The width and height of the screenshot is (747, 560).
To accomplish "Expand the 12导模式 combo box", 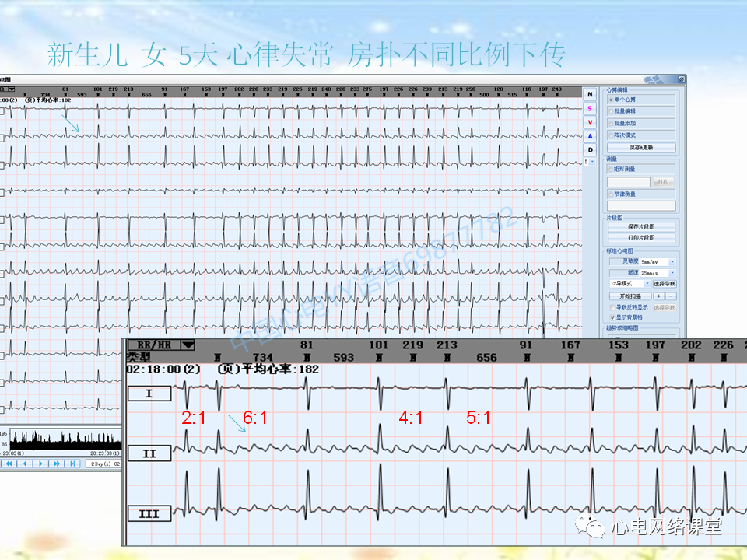I will click(x=630, y=284).
